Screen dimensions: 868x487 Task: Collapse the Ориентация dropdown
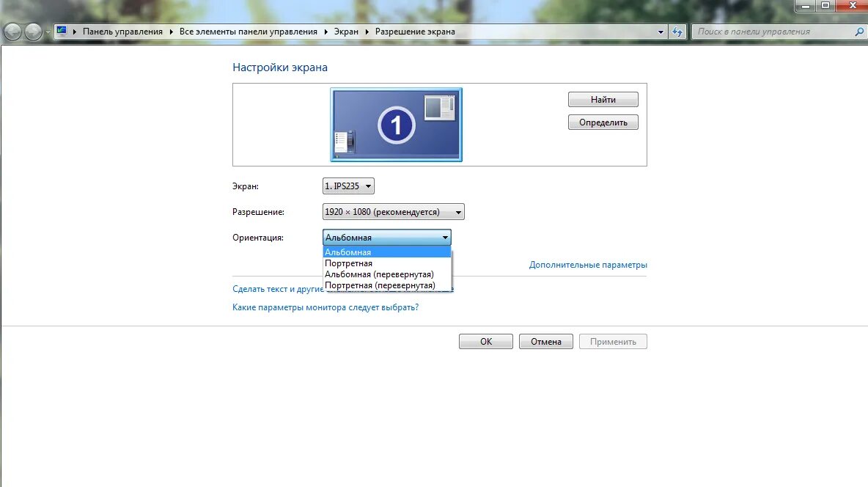pyautogui.click(x=387, y=237)
